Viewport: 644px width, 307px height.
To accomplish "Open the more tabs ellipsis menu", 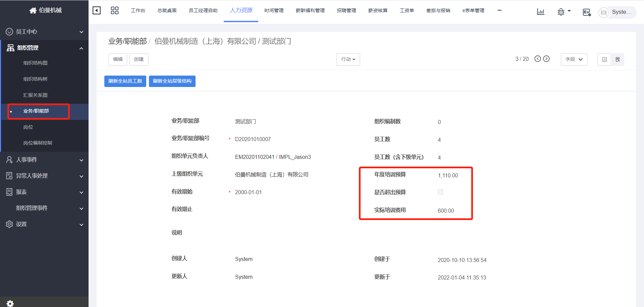I will pyautogui.click(x=499, y=10).
